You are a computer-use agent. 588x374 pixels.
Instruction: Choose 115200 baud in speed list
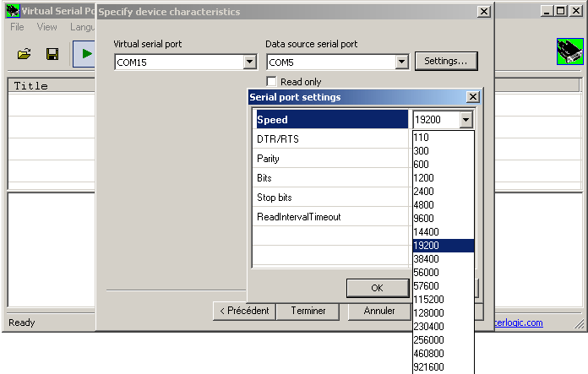444,300
